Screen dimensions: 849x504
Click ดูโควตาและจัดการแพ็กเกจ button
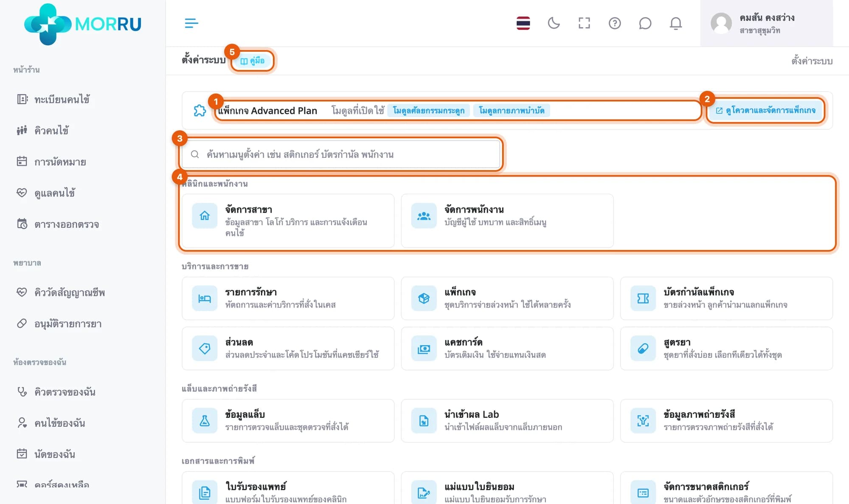tap(766, 110)
